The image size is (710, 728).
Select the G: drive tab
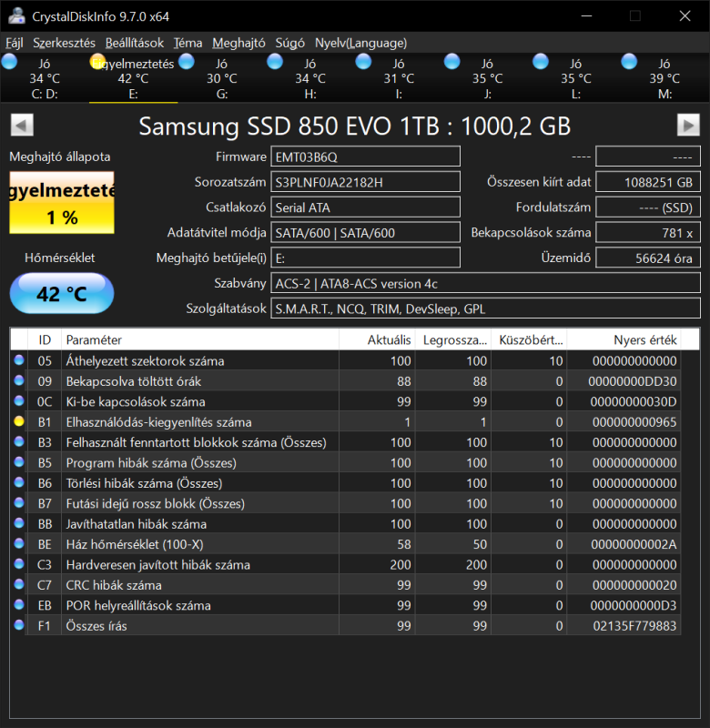coord(222,78)
